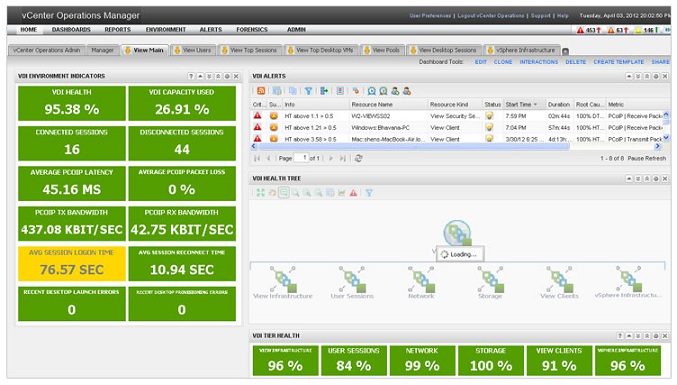Click the green arrow icon in VDI Alerts toolbar
The width and height of the screenshot is (677, 385).
pyautogui.click(x=324, y=91)
